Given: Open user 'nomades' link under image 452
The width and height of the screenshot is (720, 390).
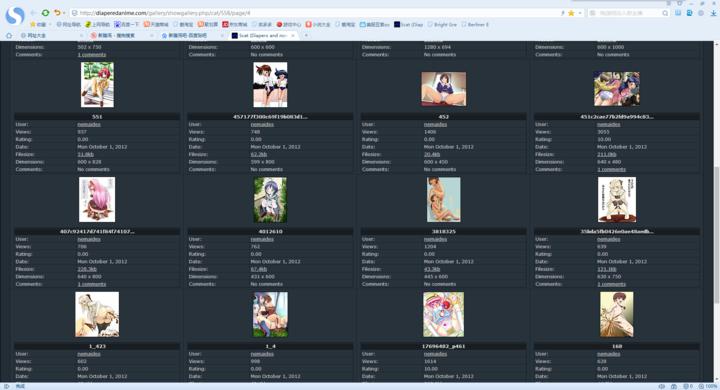Looking at the screenshot, I should (x=435, y=124).
